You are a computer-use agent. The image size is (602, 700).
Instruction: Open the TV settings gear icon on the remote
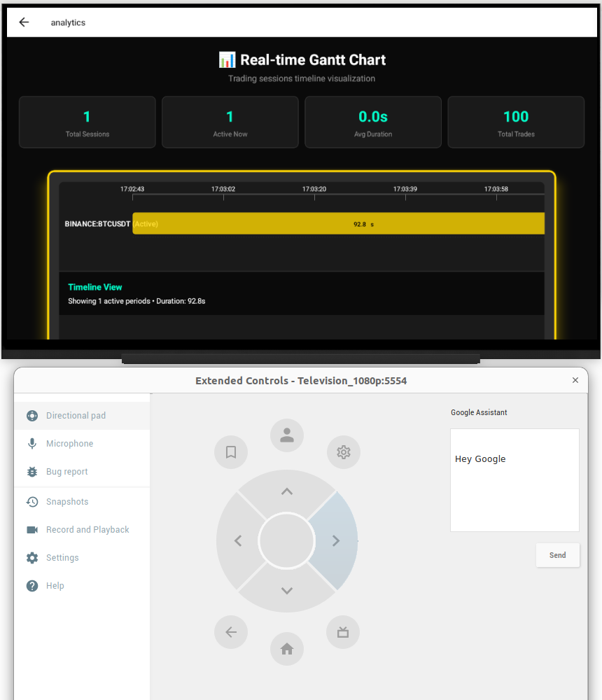(x=343, y=452)
